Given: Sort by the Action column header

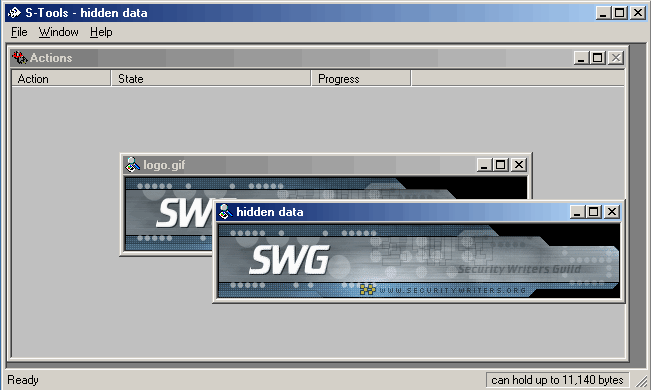Looking at the screenshot, I should [x=61, y=78].
